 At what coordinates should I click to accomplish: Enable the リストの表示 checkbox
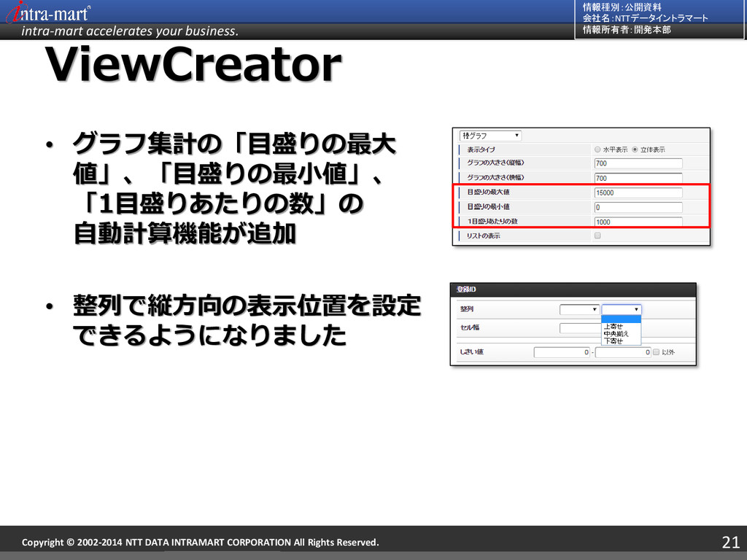(x=597, y=236)
